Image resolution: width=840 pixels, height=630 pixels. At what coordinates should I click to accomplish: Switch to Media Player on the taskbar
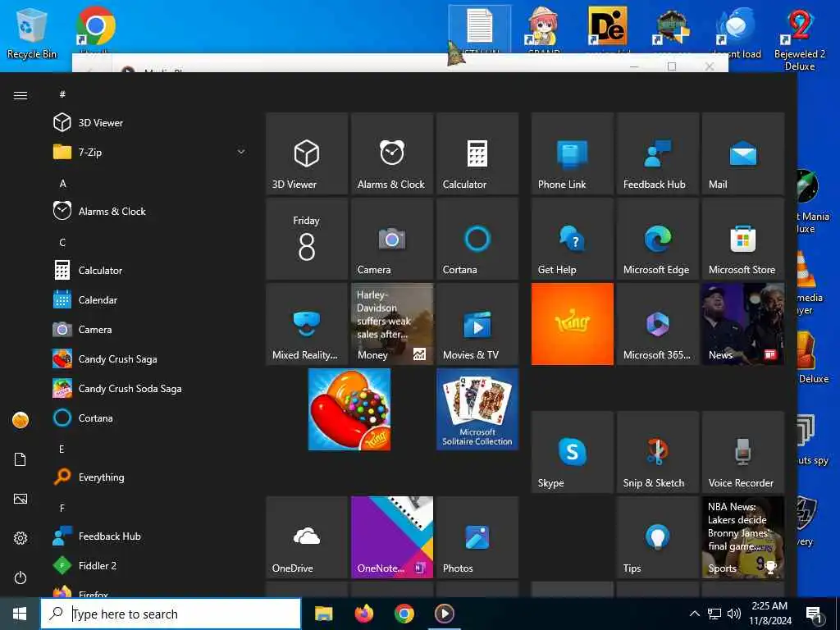pyautogui.click(x=445, y=614)
